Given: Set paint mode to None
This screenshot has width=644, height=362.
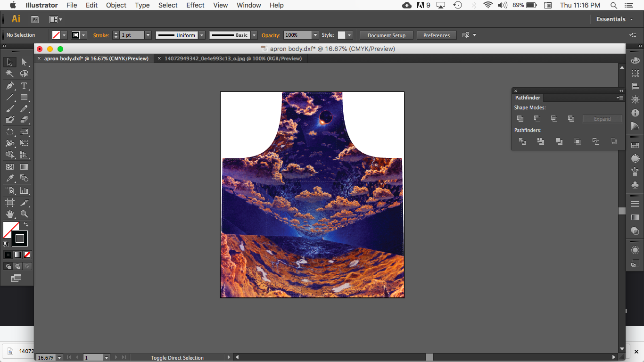Looking at the screenshot, I should tap(27, 255).
